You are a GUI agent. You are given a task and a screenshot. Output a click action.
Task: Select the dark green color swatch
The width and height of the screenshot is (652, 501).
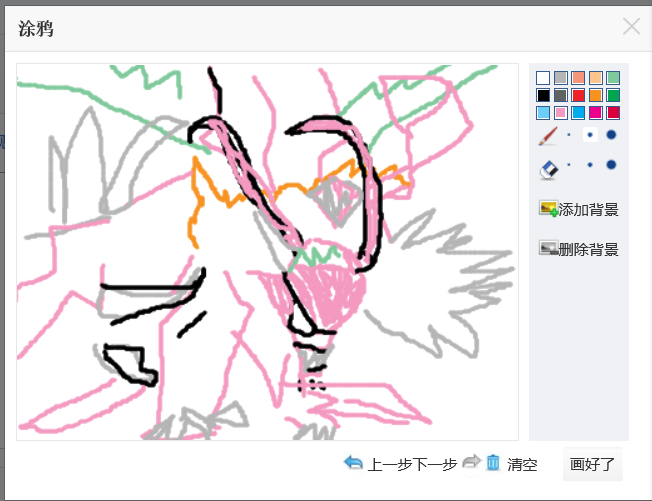(x=613, y=95)
